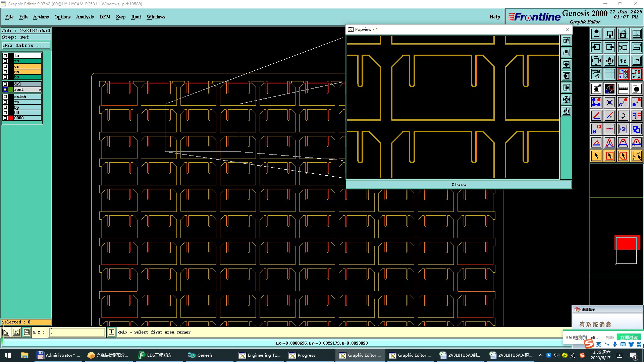Open the question mark help icon

636,61
